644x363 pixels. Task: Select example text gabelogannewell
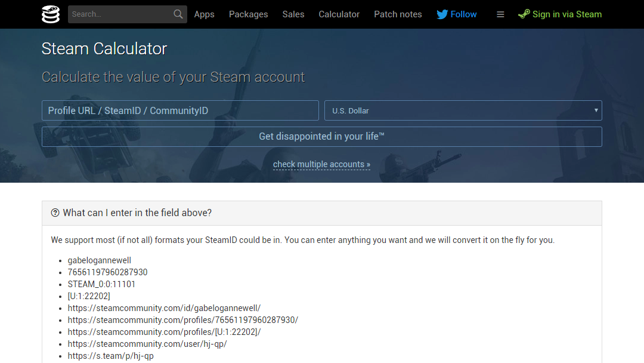point(100,260)
